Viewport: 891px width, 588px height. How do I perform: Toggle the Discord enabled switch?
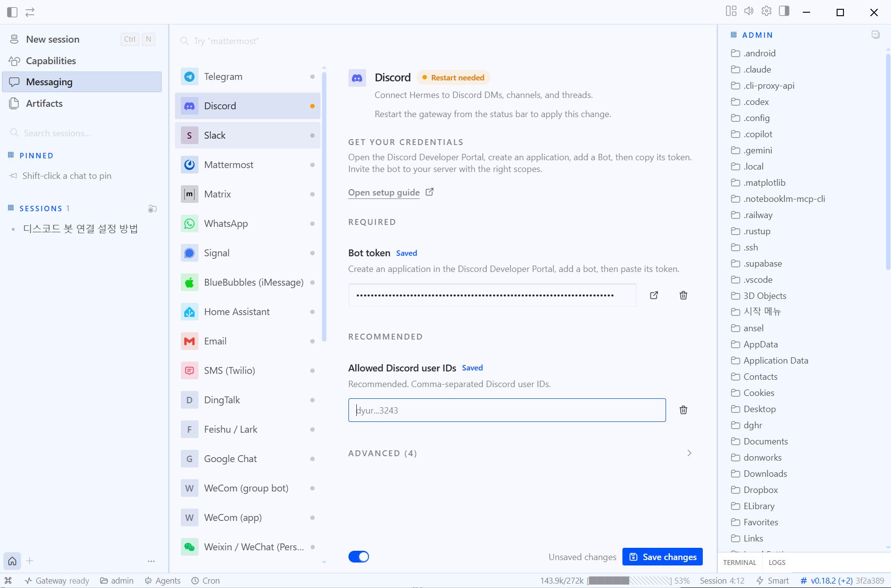(359, 557)
